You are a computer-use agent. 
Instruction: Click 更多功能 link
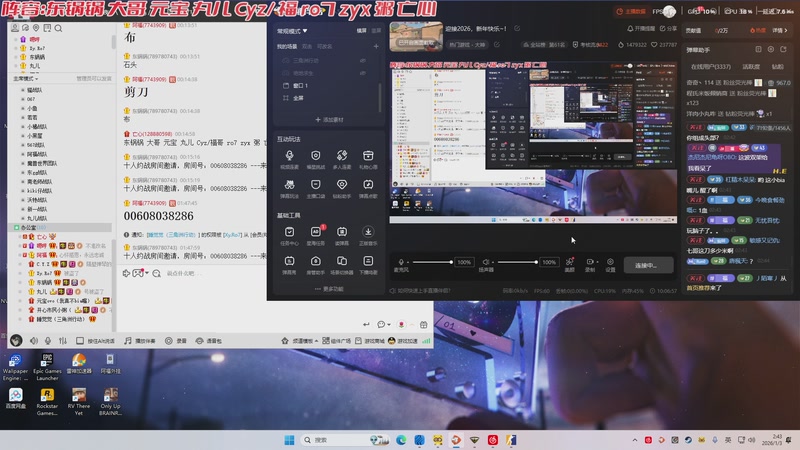[x=329, y=289]
